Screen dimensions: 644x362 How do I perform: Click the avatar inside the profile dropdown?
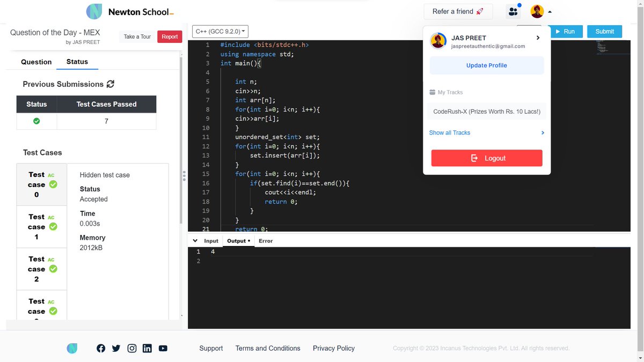pyautogui.click(x=438, y=41)
